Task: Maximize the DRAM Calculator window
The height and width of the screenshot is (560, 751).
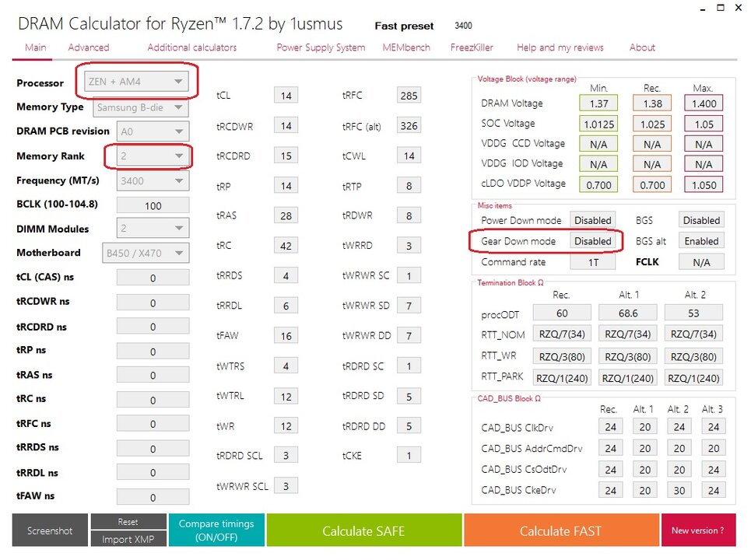Action: (x=721, y=7)
